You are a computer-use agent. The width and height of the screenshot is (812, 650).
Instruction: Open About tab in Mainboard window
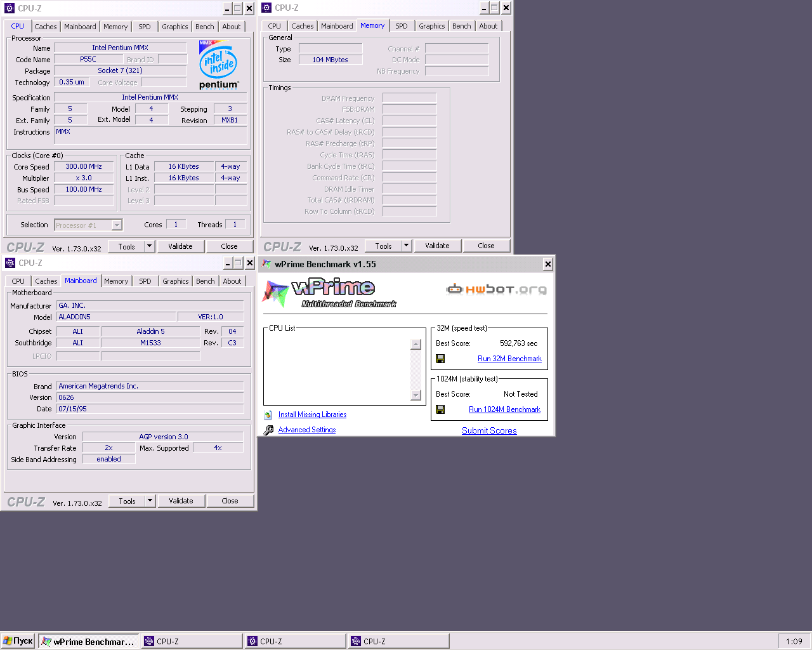click(x=232, y=281)
